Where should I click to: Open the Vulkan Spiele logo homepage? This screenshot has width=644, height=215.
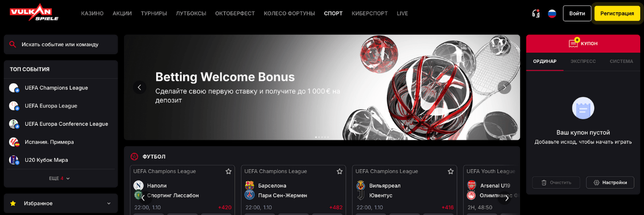pos(35,13)
